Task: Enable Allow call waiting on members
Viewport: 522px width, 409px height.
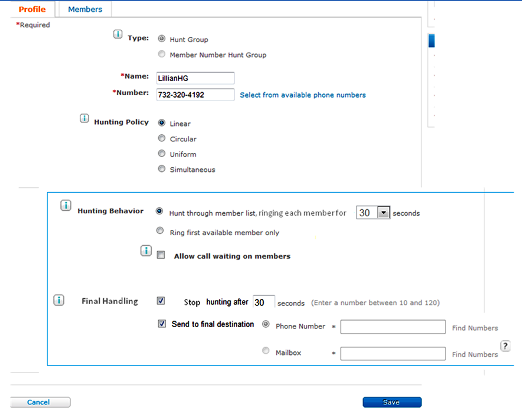Action: 161,255
